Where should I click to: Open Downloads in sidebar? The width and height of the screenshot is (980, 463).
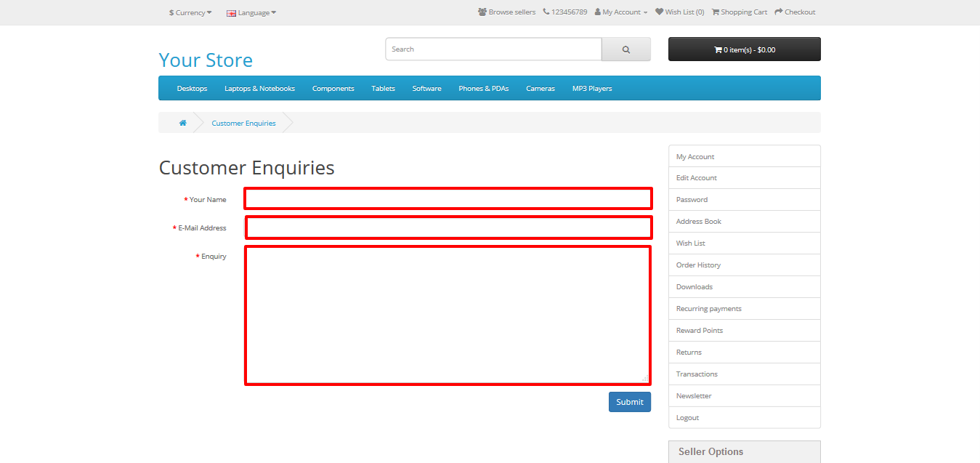745,287
